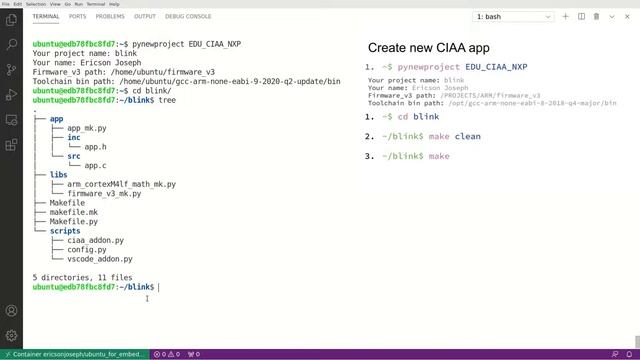Click 'ciaa_addon.py' file name
This screenshot has height=360, width=640.
96,240
